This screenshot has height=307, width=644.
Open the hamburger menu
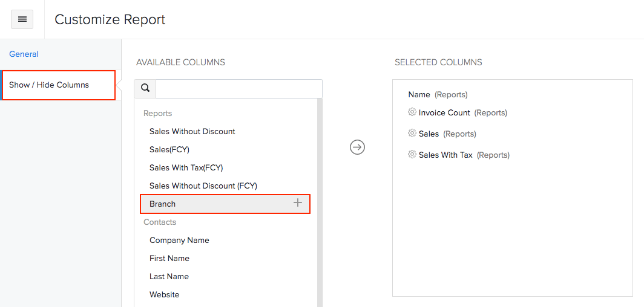pos(22,19)
